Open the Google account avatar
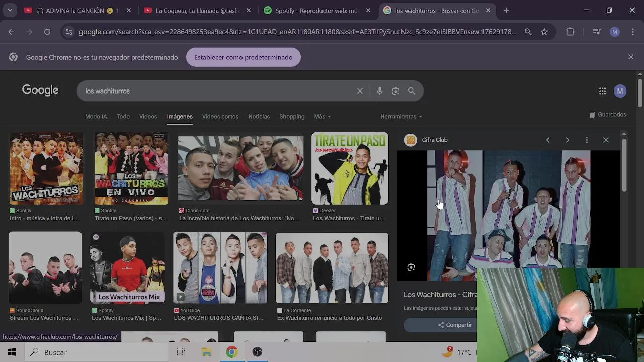Screen dimensions: 644x362 point(620,91)
